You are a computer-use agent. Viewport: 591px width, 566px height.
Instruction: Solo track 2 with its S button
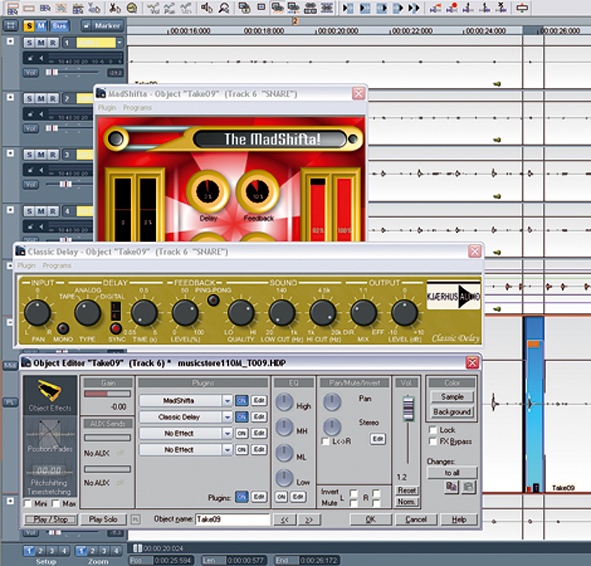(29, 99)
